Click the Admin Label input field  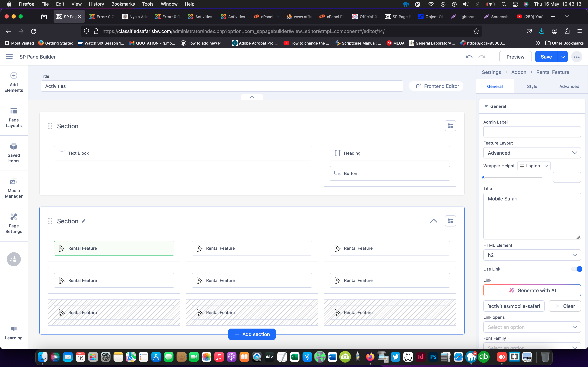[532, 132]
